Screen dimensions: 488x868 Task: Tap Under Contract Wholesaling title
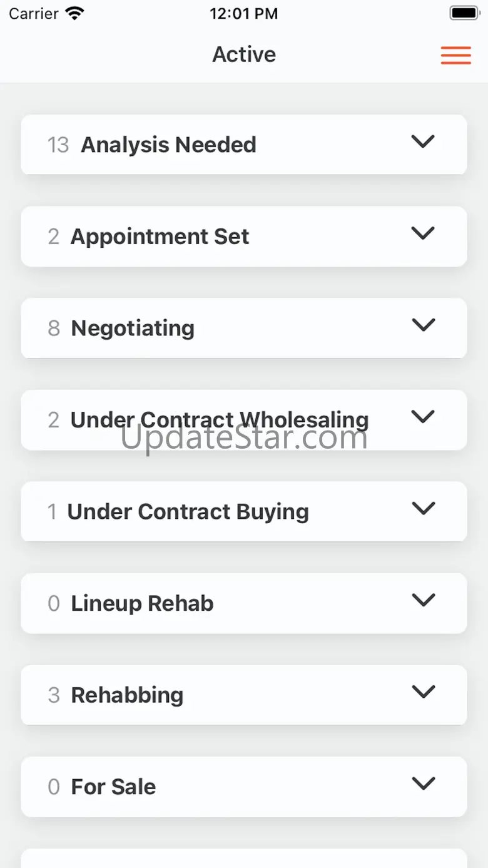pos(219,420)
